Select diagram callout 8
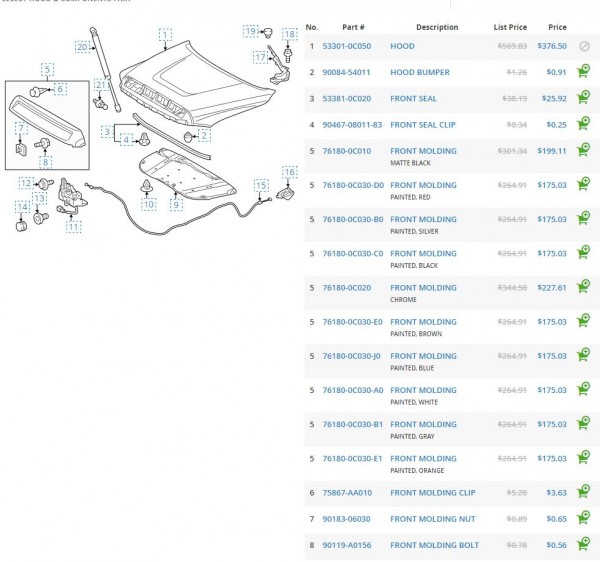600x562 pixels. 45,163
